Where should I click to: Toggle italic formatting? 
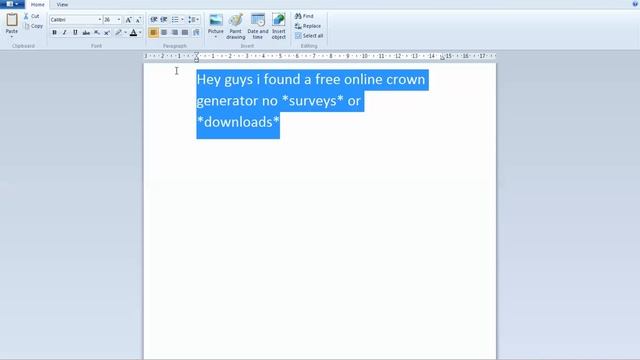64,32
